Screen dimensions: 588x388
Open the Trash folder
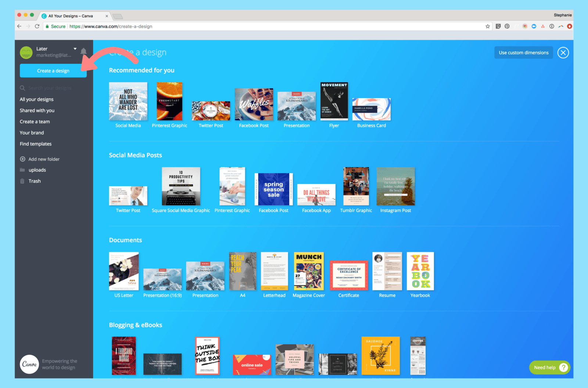[35, 181]
